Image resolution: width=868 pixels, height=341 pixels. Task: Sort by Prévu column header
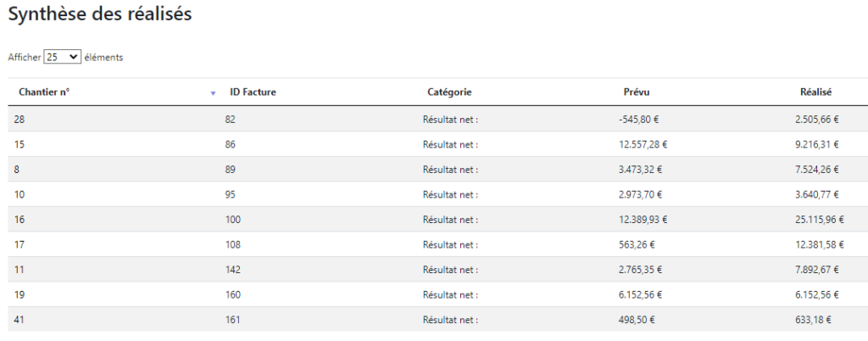(x=637, y=92)
